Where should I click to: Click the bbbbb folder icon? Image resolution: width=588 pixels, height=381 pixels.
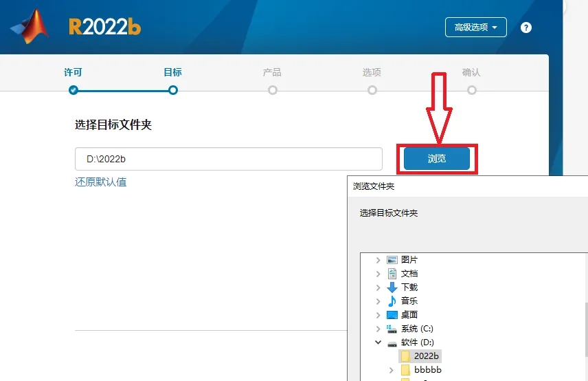[x=405, y=370]
